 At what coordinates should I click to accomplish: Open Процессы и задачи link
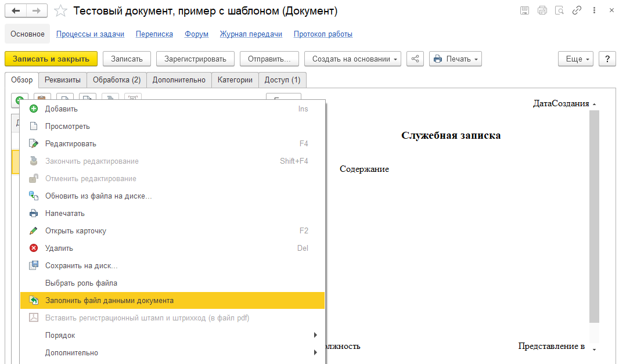[x=90, y=34]
